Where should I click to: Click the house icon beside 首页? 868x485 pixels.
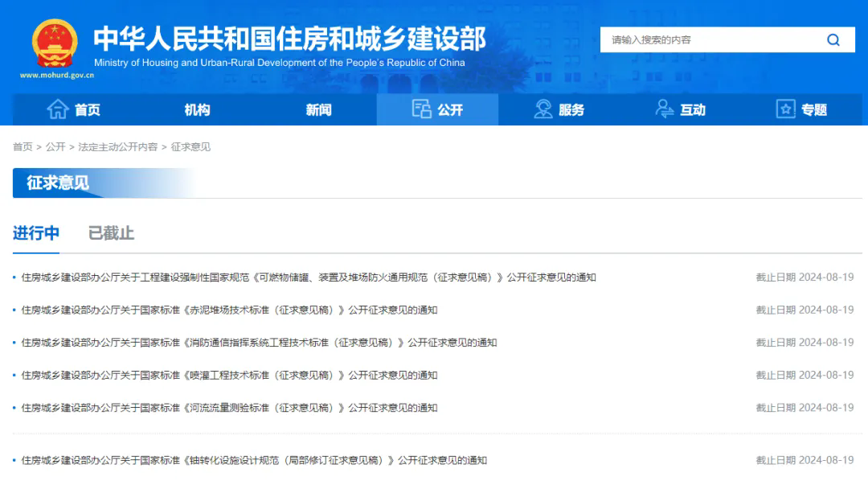(58, 109)
